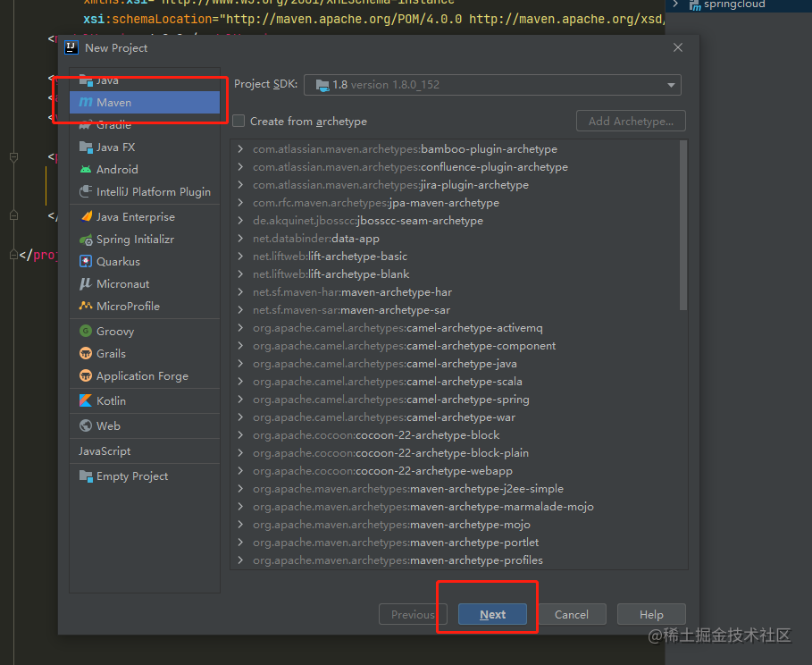Click the IntelliJ Platform Plugin icon
Screen dimensions: 812x665
pos(86,192)
